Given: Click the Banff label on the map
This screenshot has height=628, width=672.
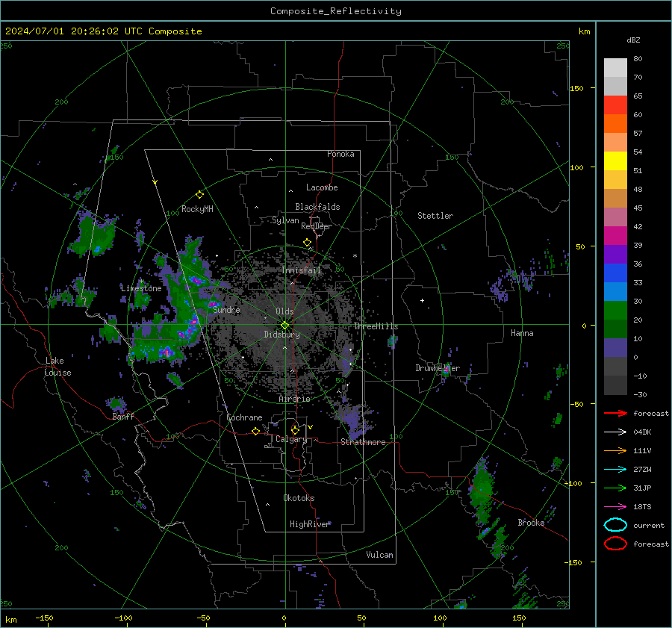Looking at the screenshot, I should [123, 417].
